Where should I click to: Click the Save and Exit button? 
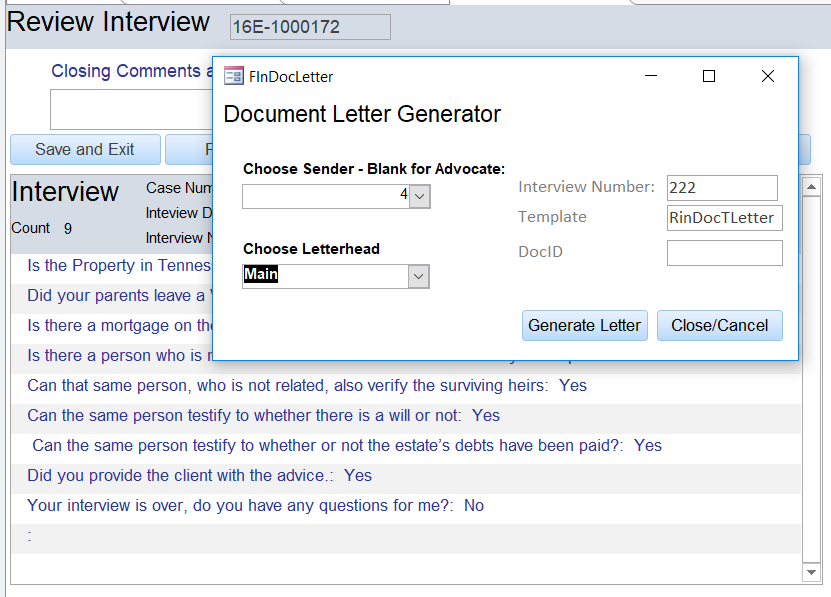click(x=85, y=150)
